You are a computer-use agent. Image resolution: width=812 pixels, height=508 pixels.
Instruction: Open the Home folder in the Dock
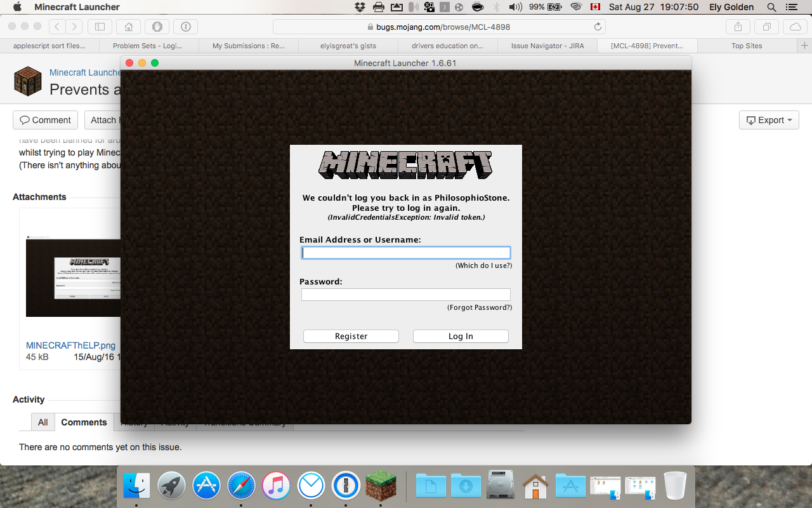coord(535,486)
